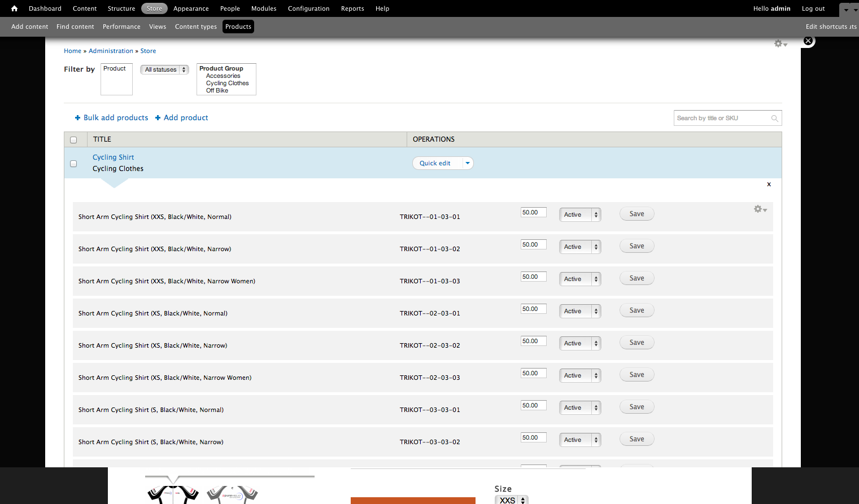Save the first product variation row

pos(636,213)
